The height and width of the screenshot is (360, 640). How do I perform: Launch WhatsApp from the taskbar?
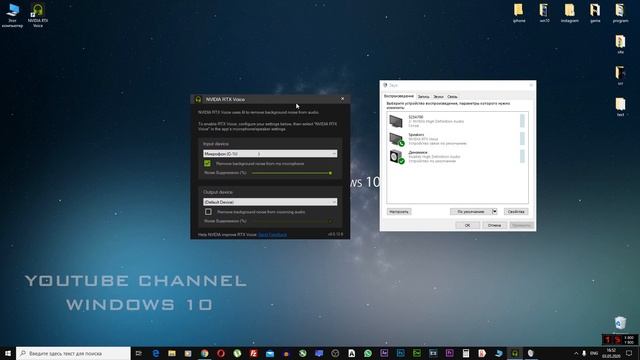point(368,353)
